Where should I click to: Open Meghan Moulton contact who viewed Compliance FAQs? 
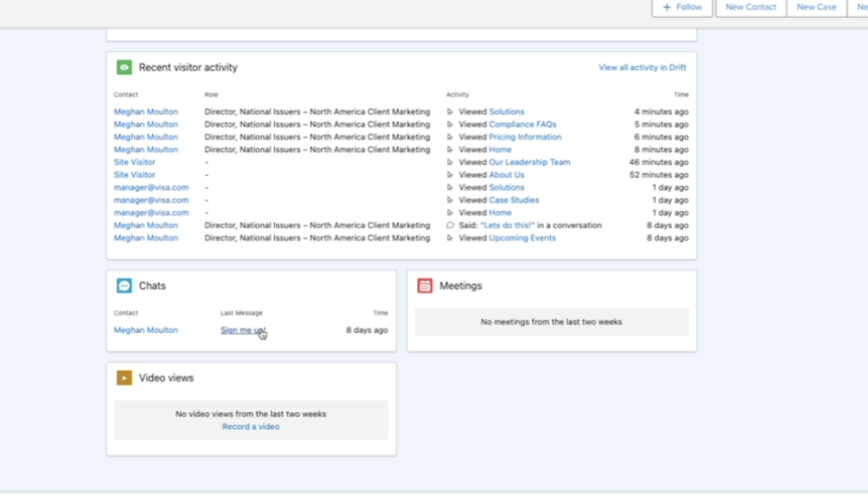coord(146,124)
